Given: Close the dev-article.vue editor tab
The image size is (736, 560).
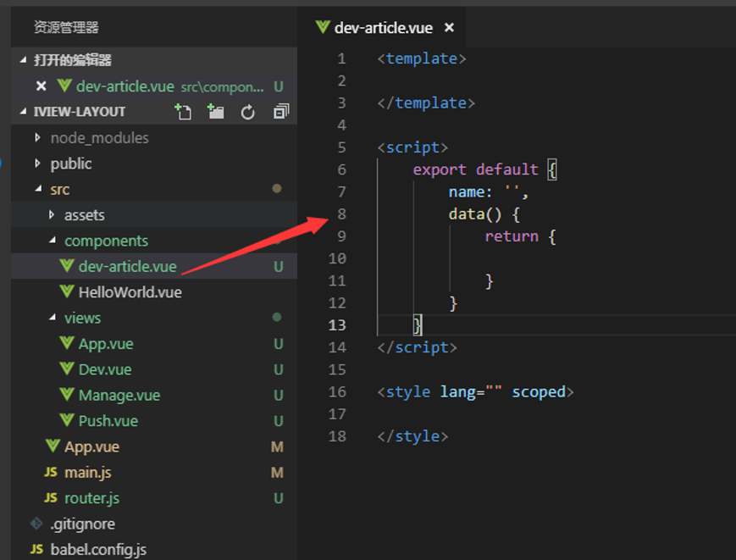Looking at the screenshot, I should [449, 28].
